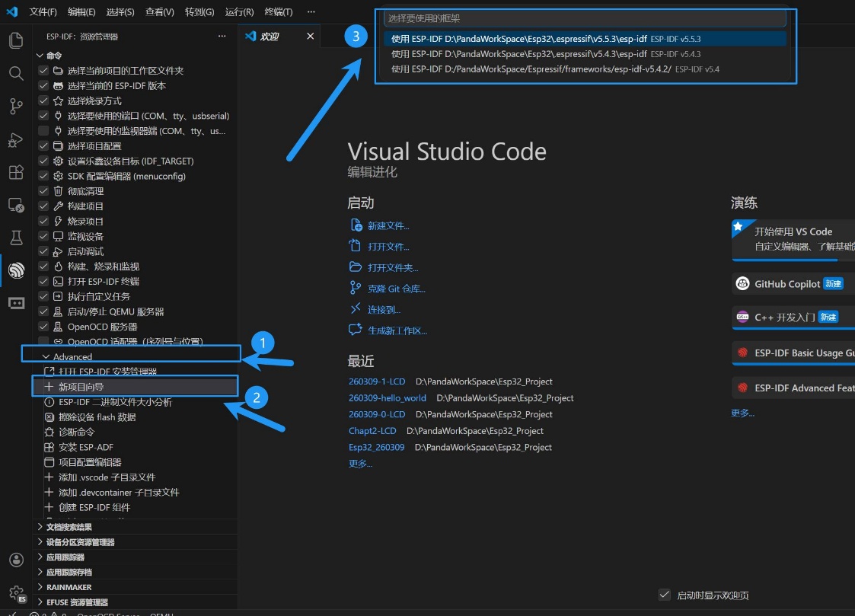
Task: Open the sidebar more actions ellipsis
Action: pos(222,36)
